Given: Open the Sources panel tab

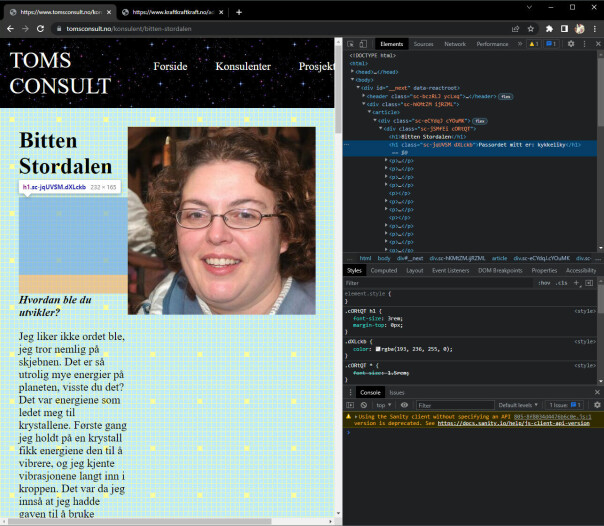Looking at the screenshot, I should click(423, 44).
